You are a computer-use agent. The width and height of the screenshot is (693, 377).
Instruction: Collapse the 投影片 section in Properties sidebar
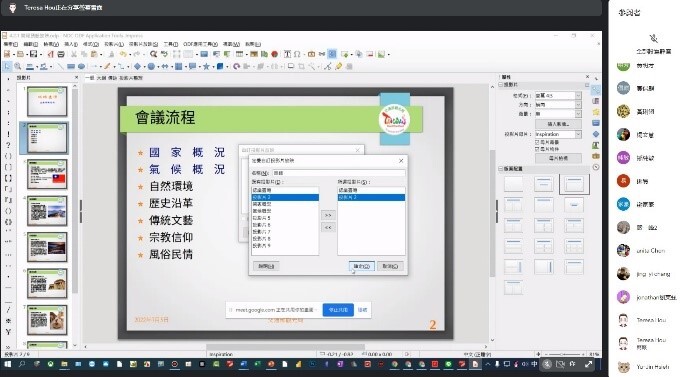coord(501,84)
